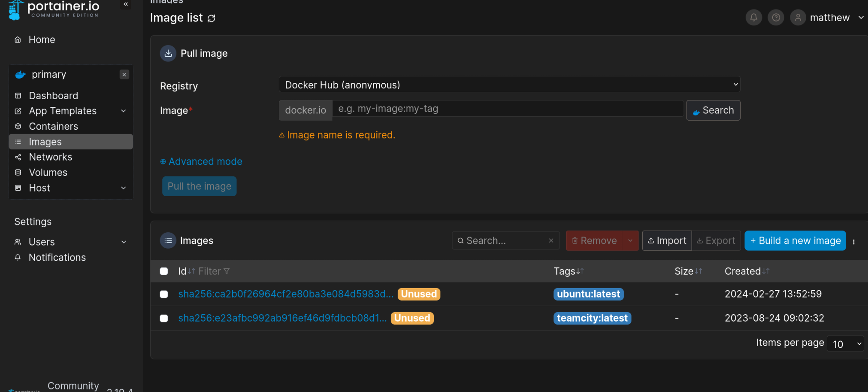Focus the images Search field
This screenshot has width=868, height=392.
[x=505, y=240]
